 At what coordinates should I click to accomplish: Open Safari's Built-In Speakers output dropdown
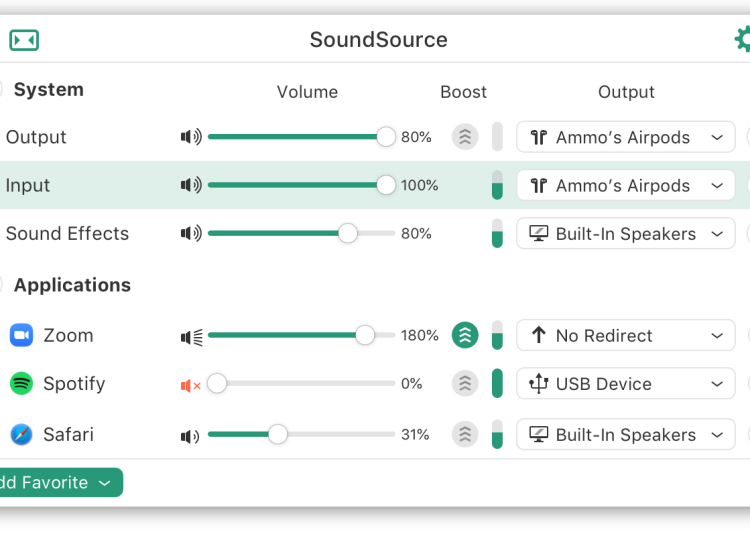coord(625,435)
